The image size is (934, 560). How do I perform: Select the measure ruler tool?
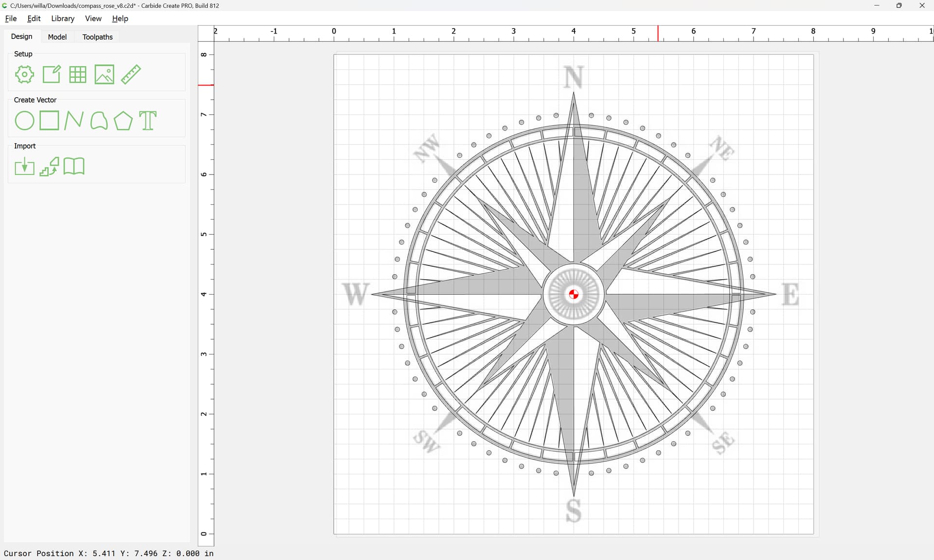(x=131, y=74)
